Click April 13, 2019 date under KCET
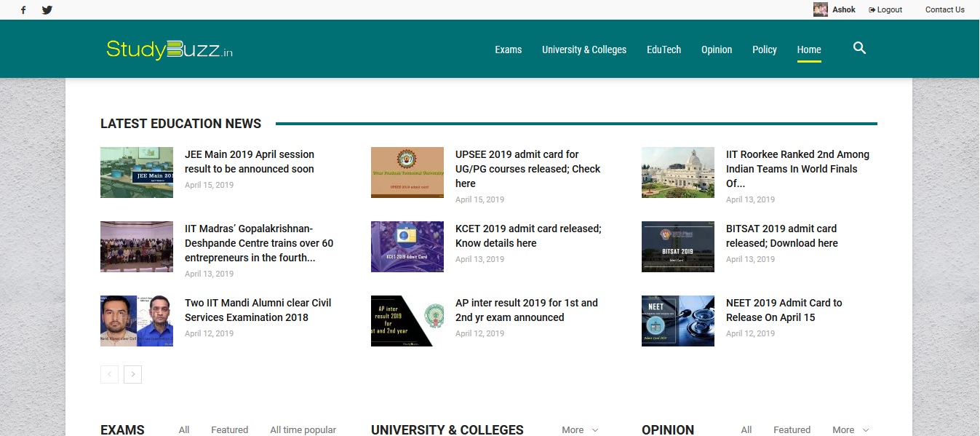Viewport: 980px width, 436px height. pos(480,259)
